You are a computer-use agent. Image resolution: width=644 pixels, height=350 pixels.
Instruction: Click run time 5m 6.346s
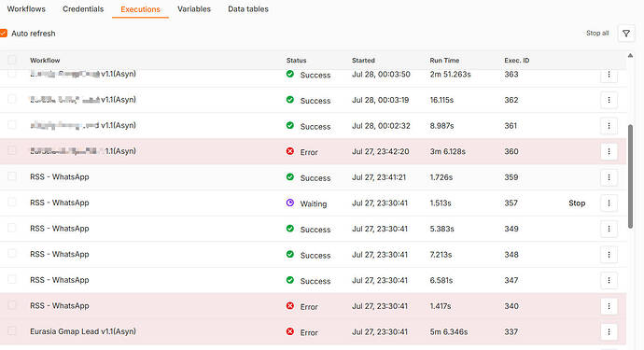click(x=449, y=332)
